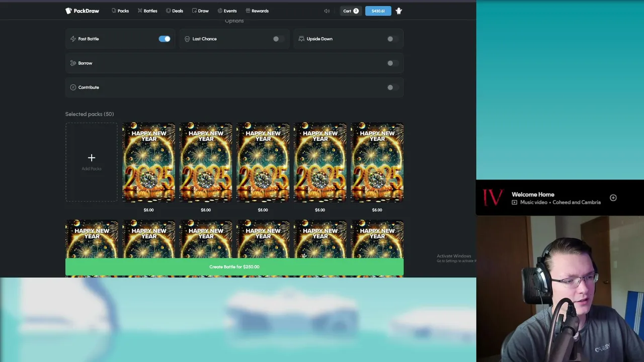Click the Welcome Home song title
This screenshot has width=644, height=362.
[x=533, y=195]
